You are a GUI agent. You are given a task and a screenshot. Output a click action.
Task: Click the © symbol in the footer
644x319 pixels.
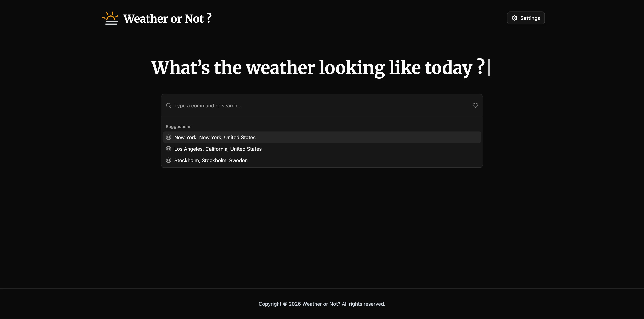click(285, 304)
